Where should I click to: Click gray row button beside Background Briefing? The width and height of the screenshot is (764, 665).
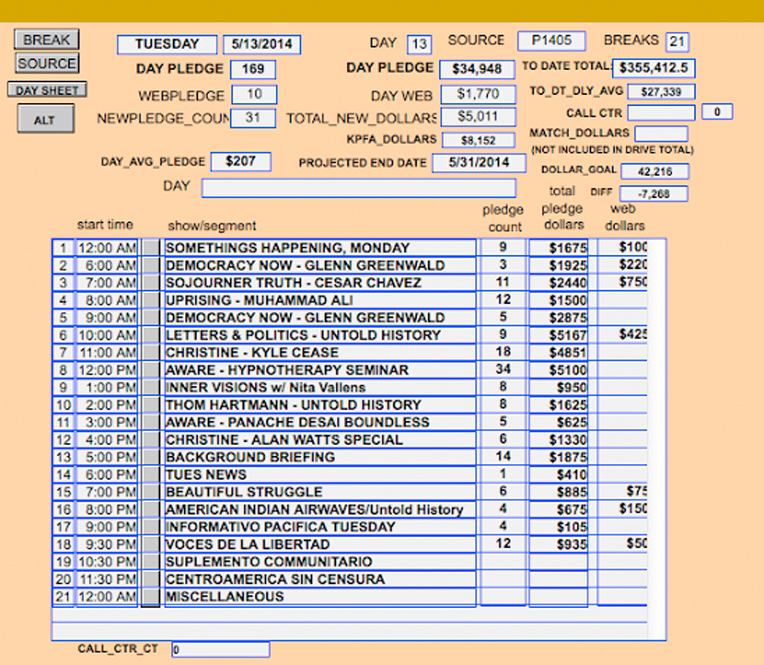tap(150, 457)
